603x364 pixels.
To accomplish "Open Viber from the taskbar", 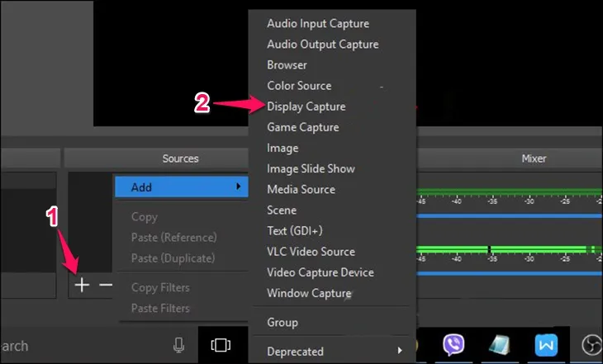I will [453, 344].
